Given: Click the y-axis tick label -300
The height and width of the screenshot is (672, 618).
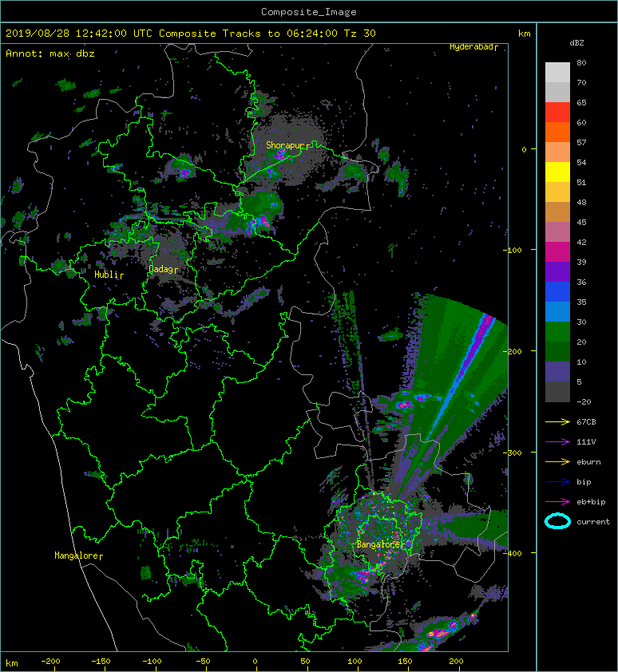Looking at the screenshot, I should coord(513,453).
